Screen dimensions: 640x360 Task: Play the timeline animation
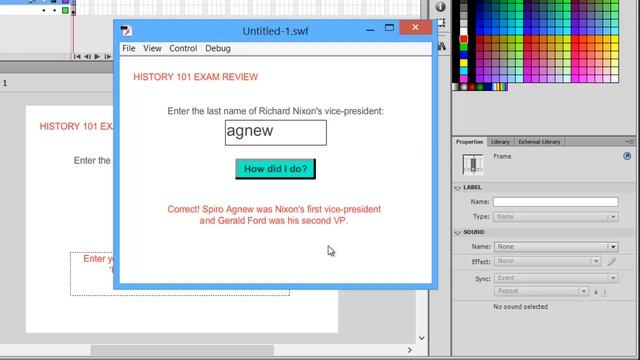pos(97,56)
